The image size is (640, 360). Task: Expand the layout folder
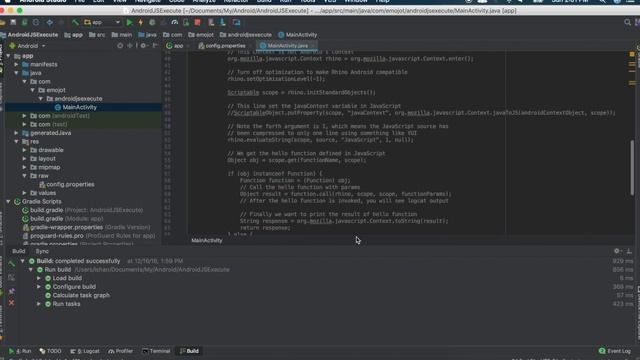25,159
